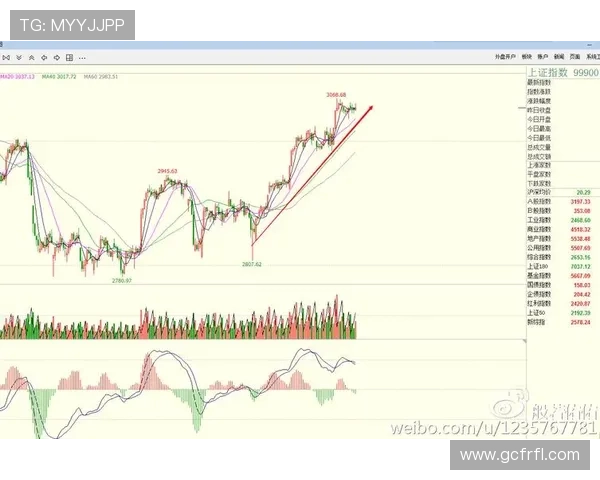Click the MA60 moving average label
600x480 pixels.
(x=100, y=76)
